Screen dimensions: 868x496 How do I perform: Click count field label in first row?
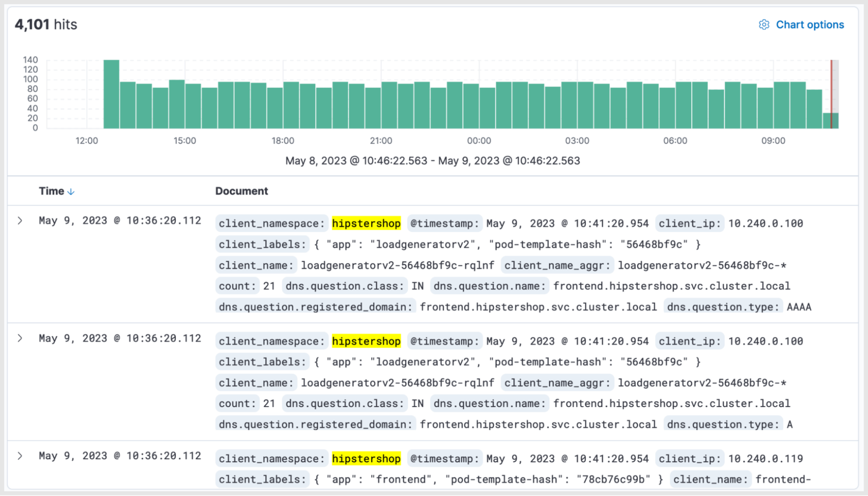237,286
